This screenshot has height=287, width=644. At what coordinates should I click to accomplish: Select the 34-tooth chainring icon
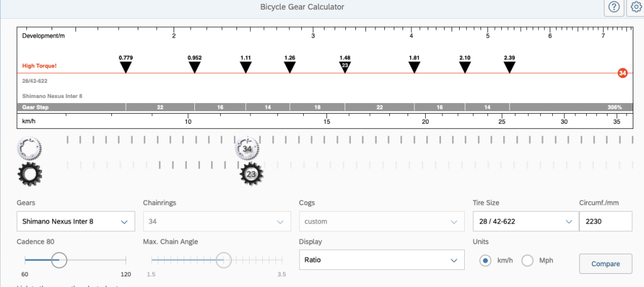(248, 149)
